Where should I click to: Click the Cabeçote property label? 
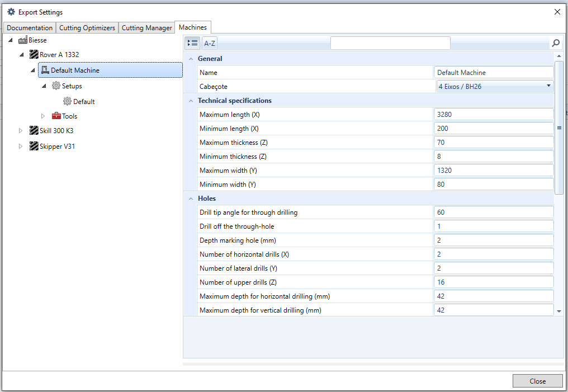(x=214, y=87)
